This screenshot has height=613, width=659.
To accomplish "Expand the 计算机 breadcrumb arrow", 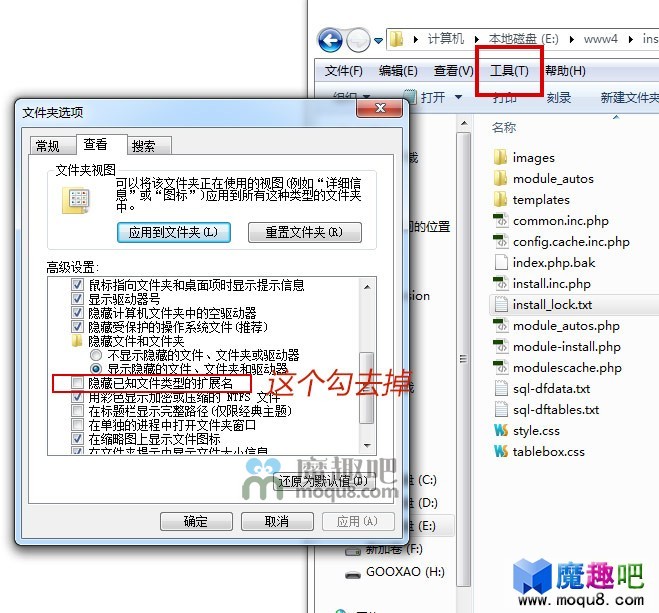I will pos(477,39).
